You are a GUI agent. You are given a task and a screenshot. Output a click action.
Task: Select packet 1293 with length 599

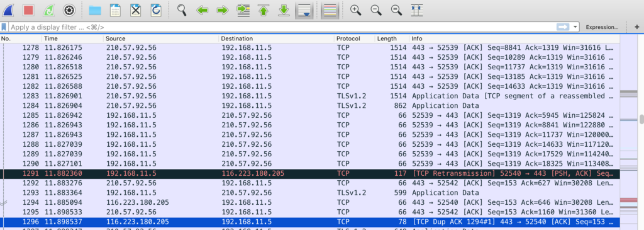[309, 193]
